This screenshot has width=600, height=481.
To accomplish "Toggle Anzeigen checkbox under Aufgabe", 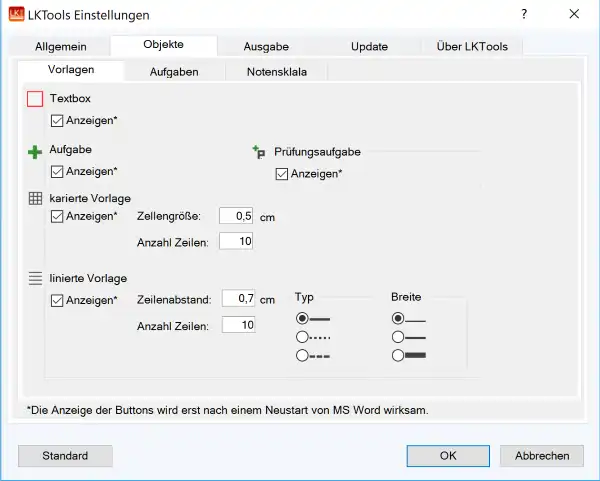I will pos(57,172).
